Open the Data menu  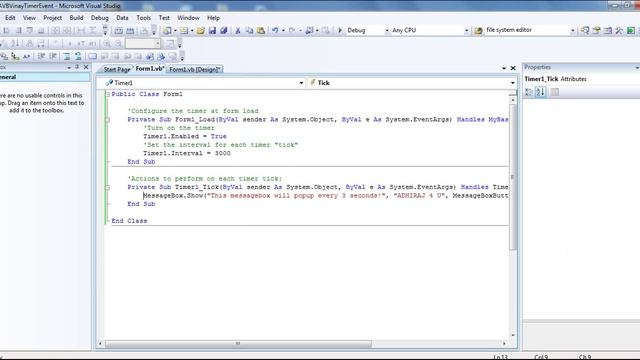pos(122,18)
